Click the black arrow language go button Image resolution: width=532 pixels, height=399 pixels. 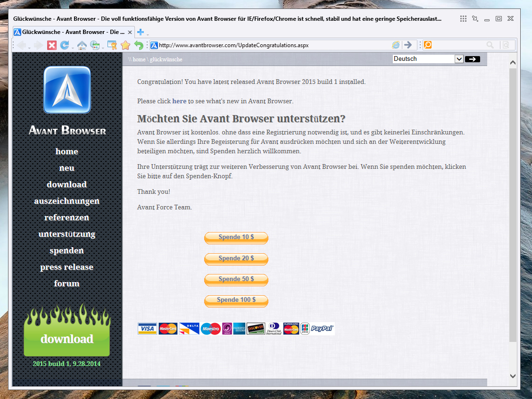[x=472, y=59]
